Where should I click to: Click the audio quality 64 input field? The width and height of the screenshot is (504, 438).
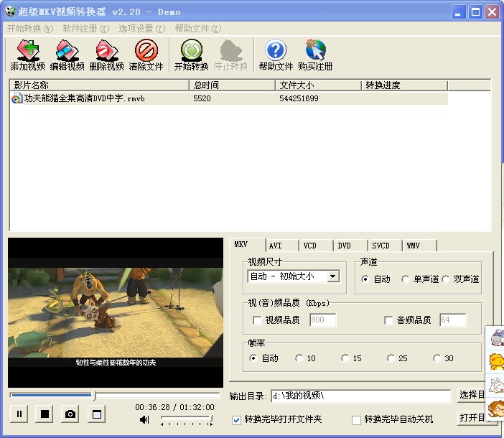pyautogui.click(x=452, y=320)
